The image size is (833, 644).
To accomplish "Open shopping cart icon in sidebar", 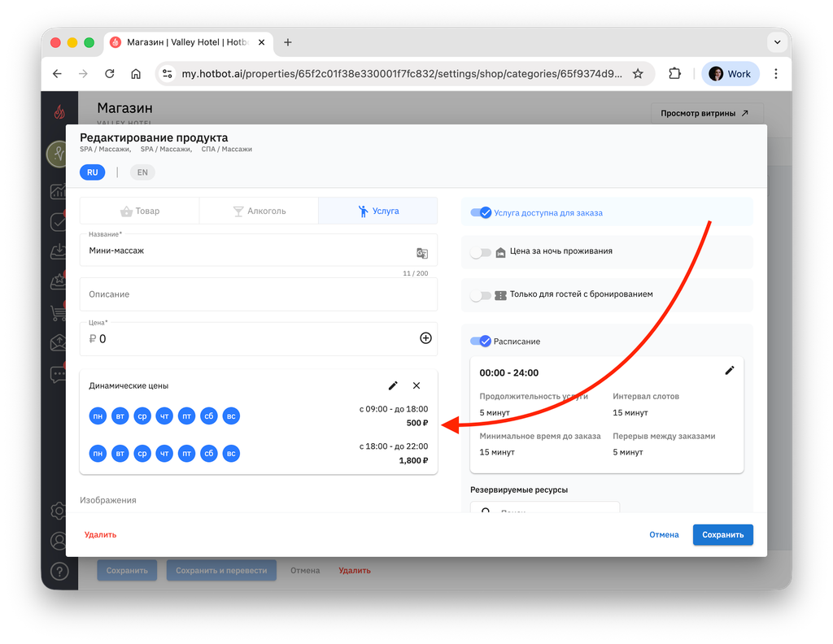I will (58, 313).
